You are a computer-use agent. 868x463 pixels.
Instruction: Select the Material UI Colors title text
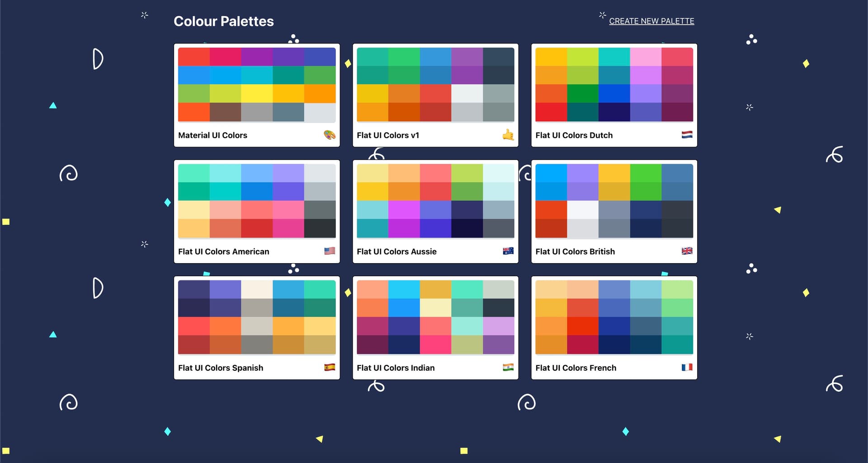pos(212,135)
